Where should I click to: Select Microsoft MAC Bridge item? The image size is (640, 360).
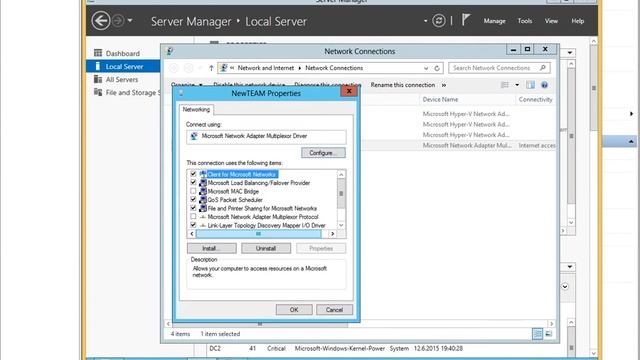coord(233,191)
